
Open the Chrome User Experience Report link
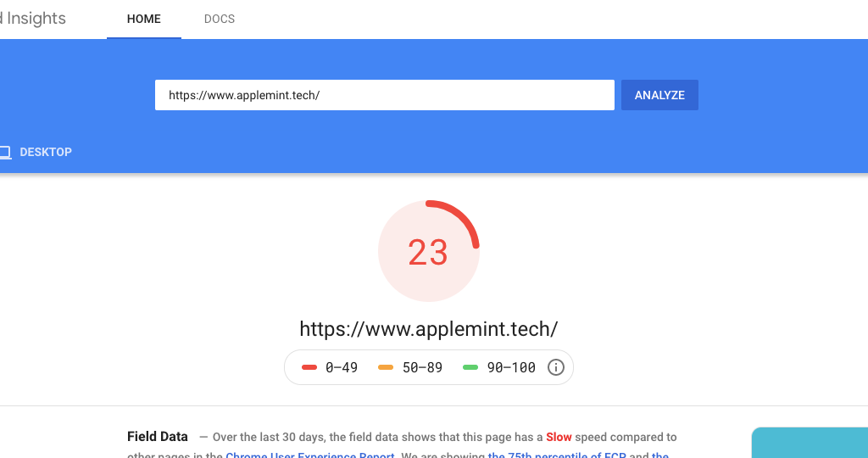tap(310, 455)
